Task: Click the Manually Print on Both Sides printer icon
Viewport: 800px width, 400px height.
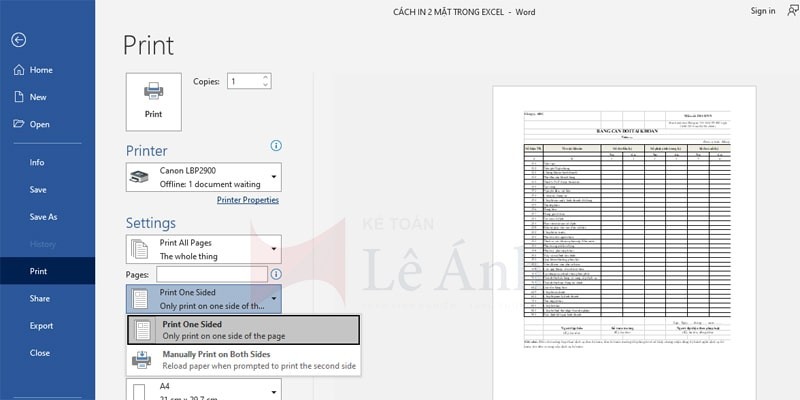Action: (x=141, y=360)
